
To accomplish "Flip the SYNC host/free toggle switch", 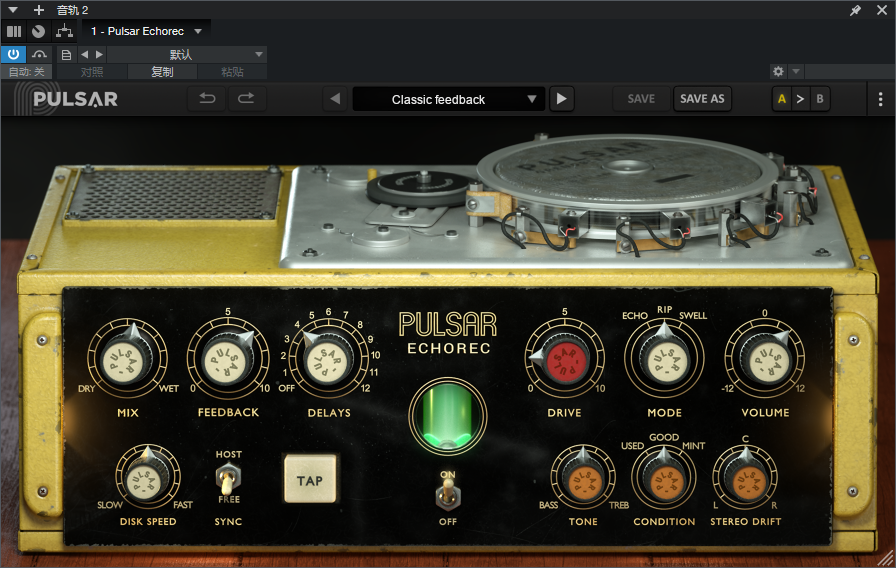I will (x=228, y=479).
